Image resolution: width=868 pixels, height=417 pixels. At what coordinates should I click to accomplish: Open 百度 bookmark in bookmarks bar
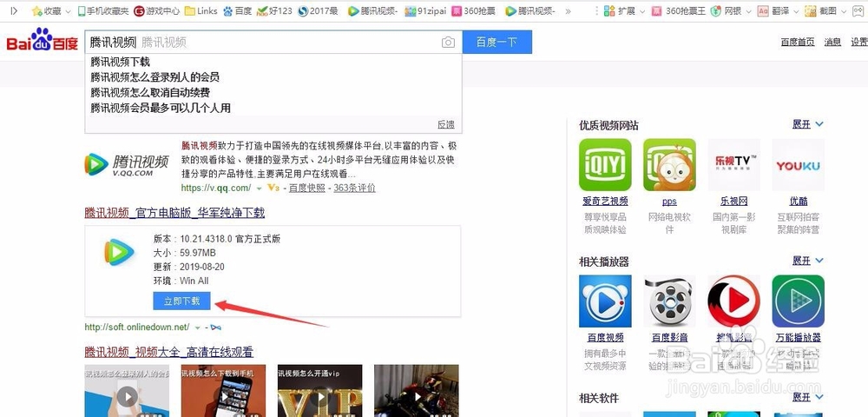click(238, 10)
